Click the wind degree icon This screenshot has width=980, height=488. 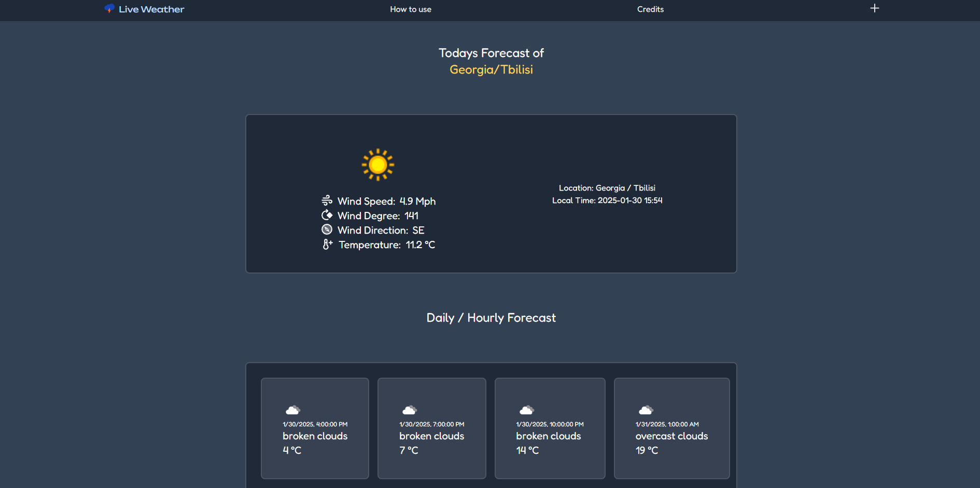pos(327,215)
